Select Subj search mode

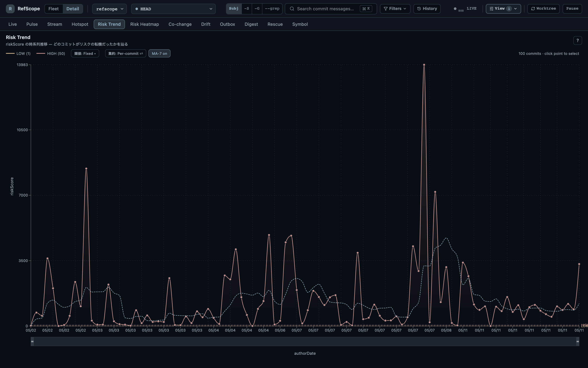[234, 9]
